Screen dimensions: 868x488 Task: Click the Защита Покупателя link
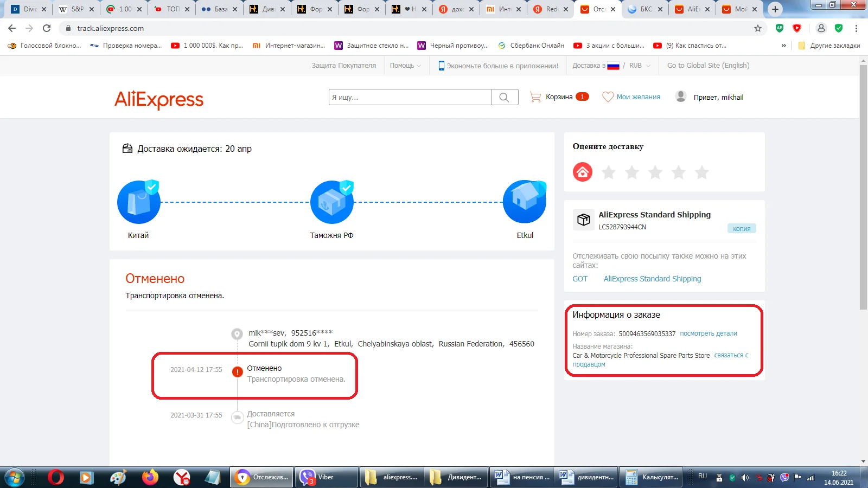click(343, 66)
